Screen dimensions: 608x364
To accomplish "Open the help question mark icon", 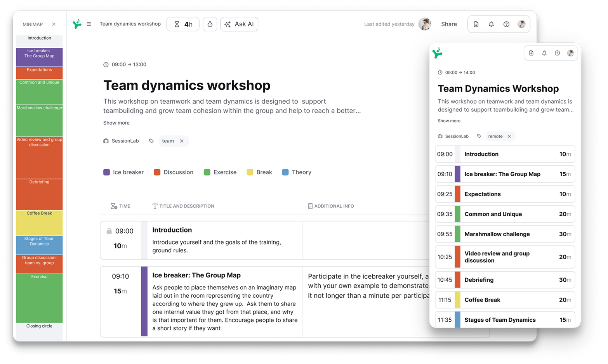I will (x=506, y=24).
